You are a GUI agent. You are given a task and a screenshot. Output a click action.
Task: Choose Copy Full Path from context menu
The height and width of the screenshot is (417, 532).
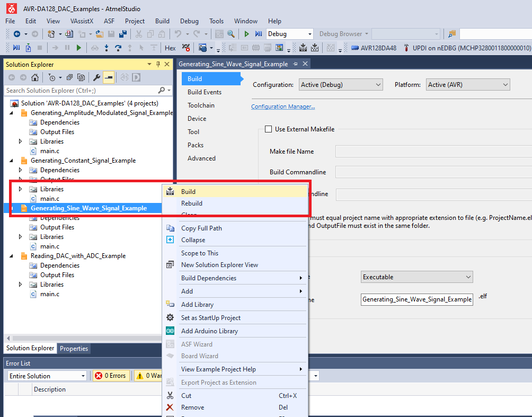pyautogui.click(x=235, y=228)
